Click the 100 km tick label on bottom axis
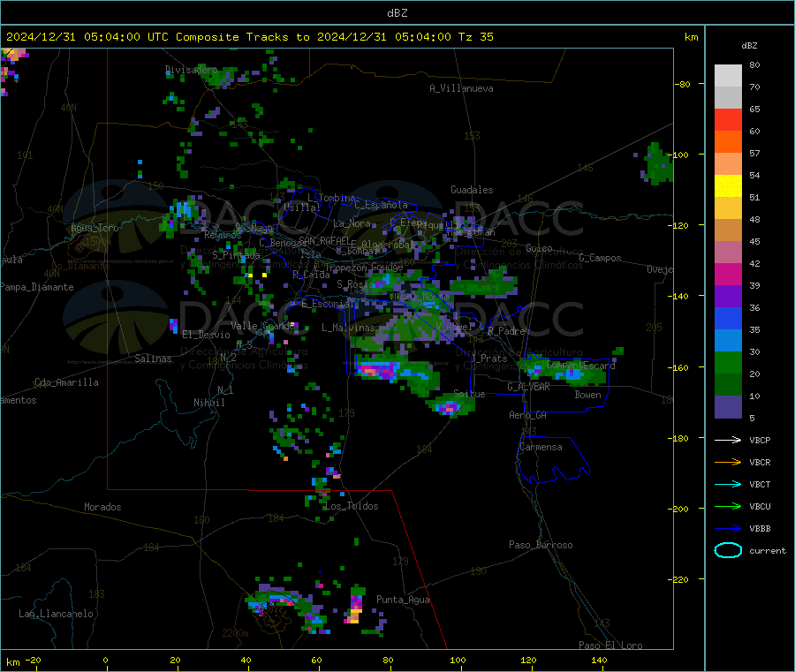The image size is (795, 672). click(458, 660)
